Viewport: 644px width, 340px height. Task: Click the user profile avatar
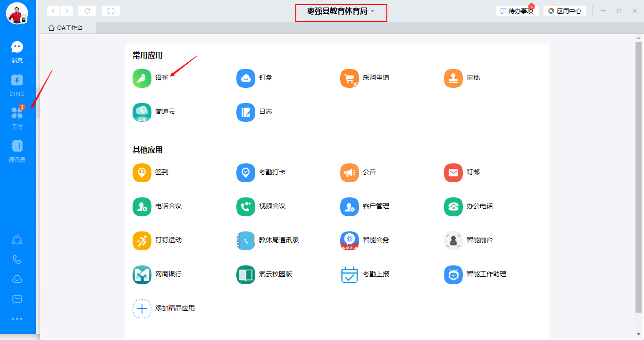17,13
